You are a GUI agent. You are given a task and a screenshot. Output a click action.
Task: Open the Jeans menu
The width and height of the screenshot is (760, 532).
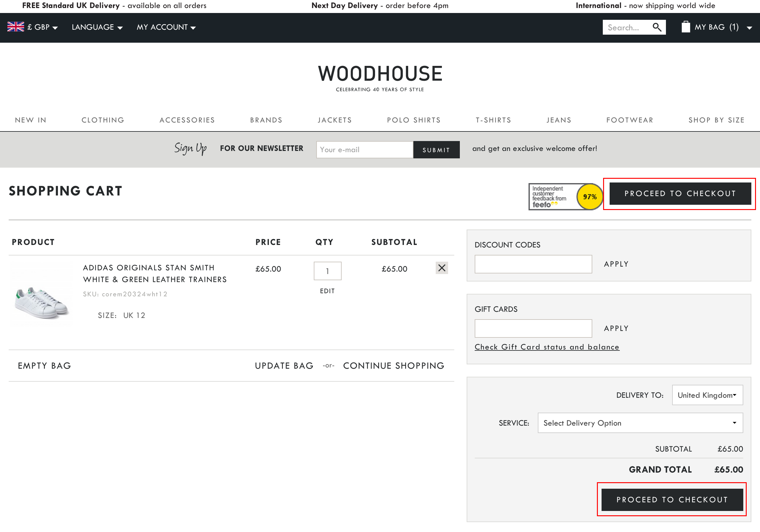[x=559, y=120]
